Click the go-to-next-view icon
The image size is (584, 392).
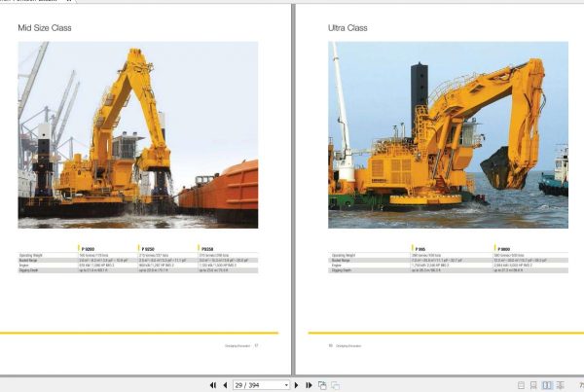[335, 385]
